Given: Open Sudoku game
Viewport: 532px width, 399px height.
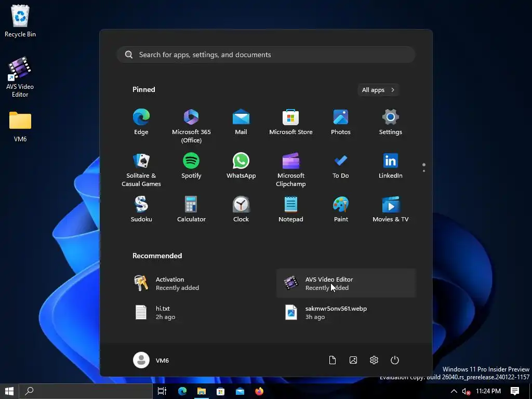Looking at the screenshot, I should coord(141,209).
